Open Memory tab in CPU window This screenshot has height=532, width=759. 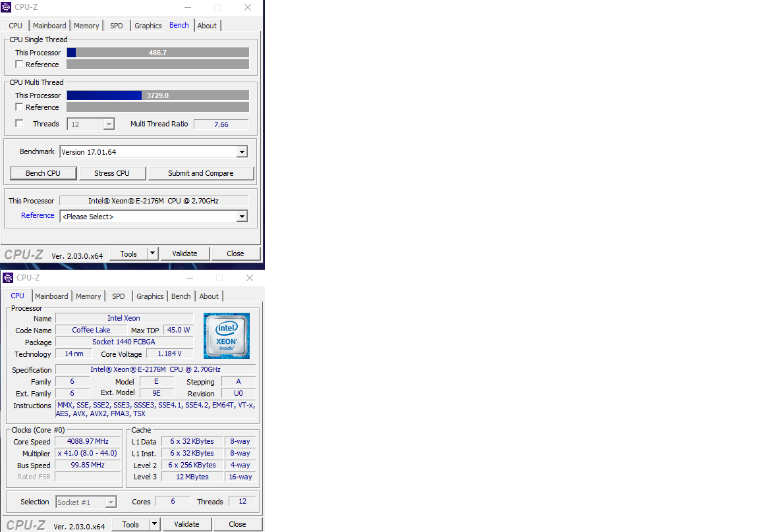coord(88,296)
